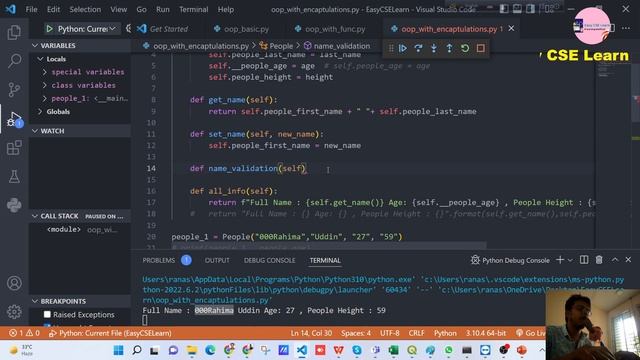Open the Edit menu
The image size is (640, 360).
coord(53,9)
